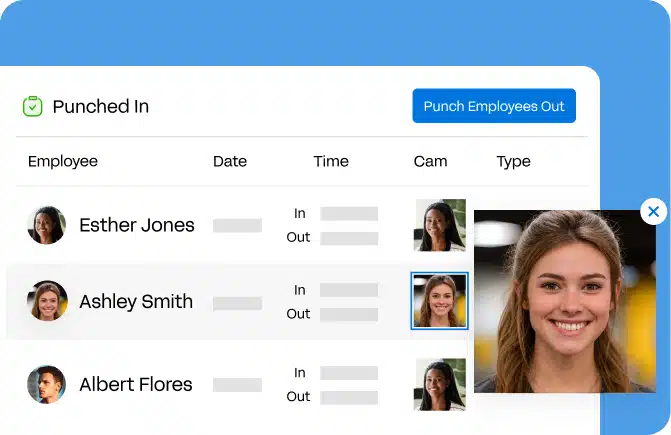Click the Date column header
The width and height of the screenshot is (671, 435).
tap(230, 161)
